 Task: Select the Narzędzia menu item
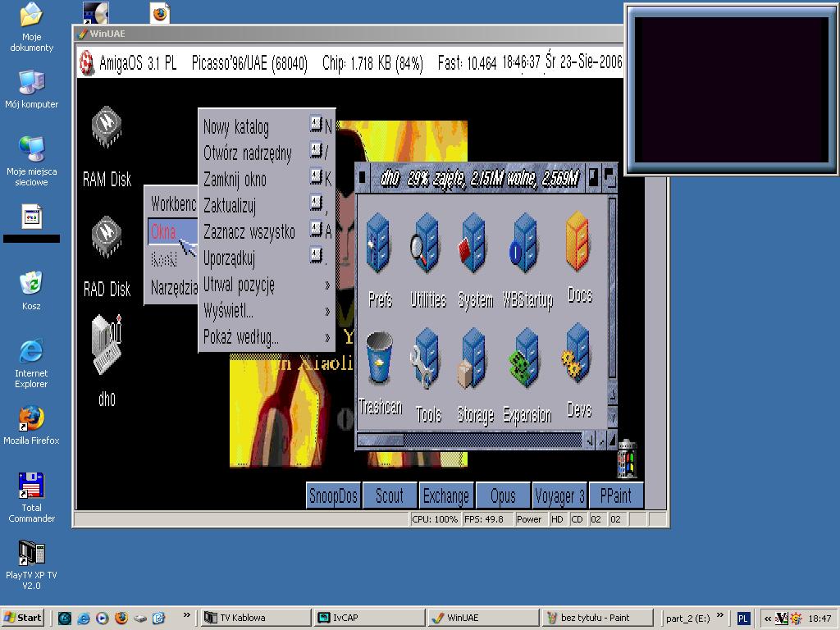coord(172,288)
